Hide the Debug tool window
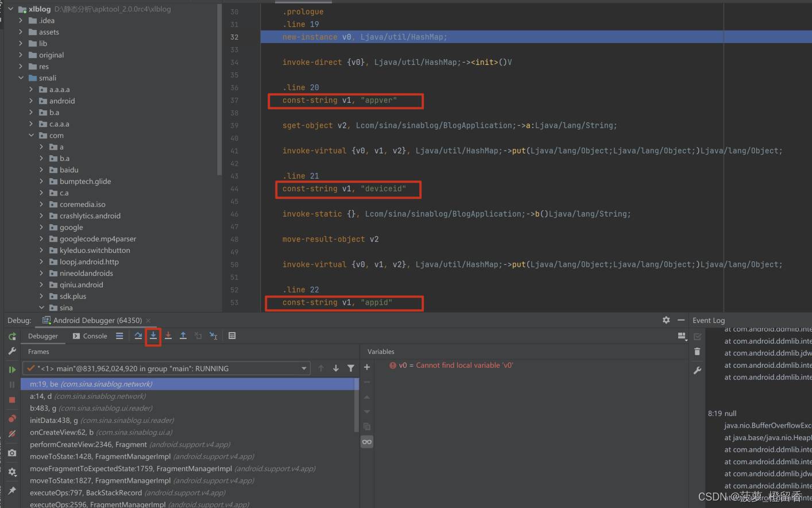 coord(681,320)
